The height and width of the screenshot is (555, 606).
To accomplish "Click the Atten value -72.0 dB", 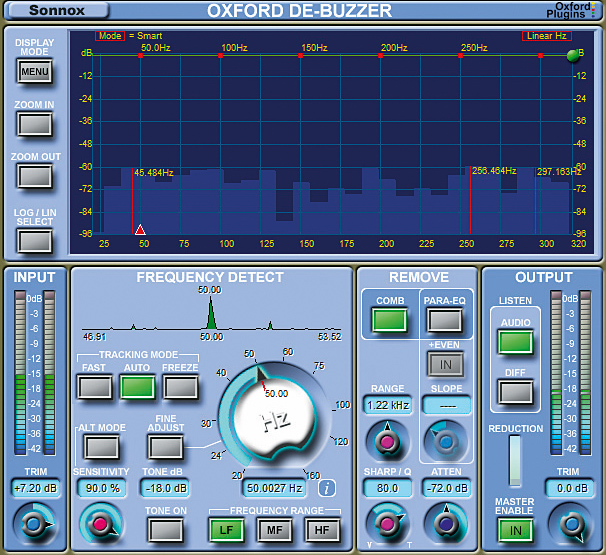I will [x=447, y=488].
